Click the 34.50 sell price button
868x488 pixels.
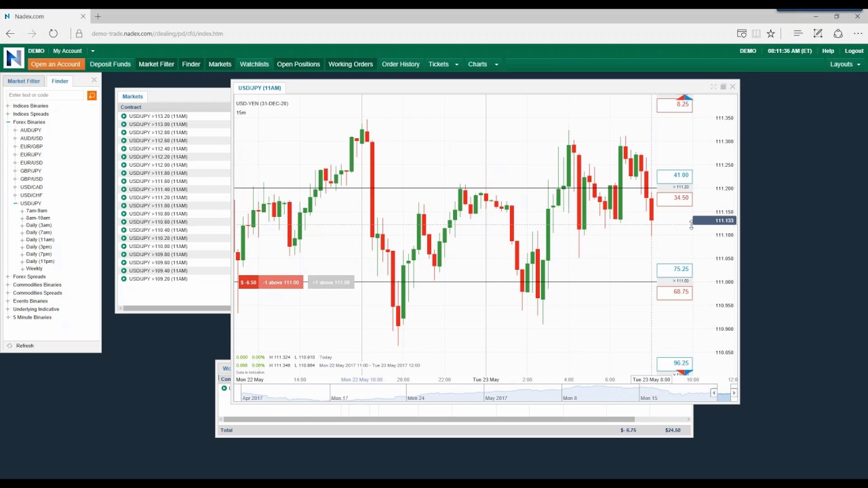[675, 198]
